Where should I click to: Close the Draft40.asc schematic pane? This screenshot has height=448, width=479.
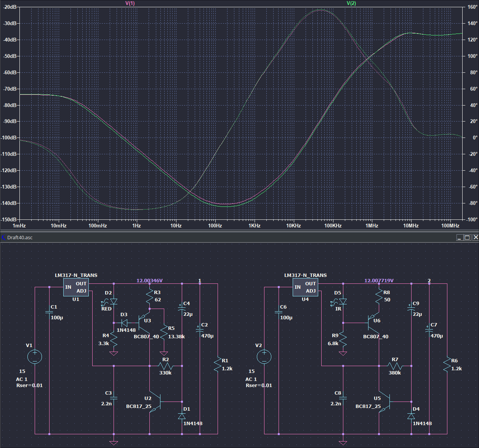tap(475, 237)
